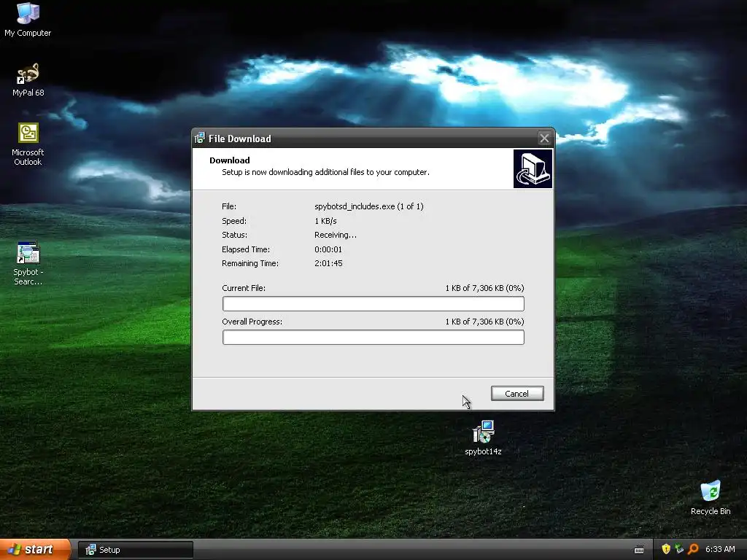Click the system clock showing 6:33 AM
The height and width of the screenshot is (560, 747).
[720, 550]
